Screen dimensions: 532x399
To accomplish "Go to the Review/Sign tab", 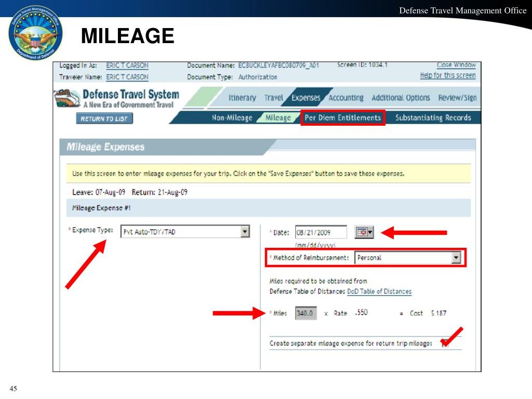I will (457, 98).
